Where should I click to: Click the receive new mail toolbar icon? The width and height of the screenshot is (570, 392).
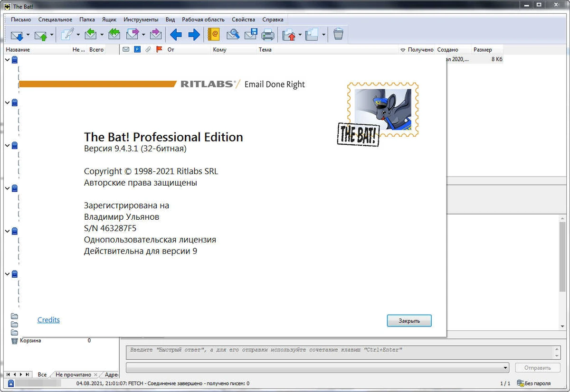coord(17,35)
